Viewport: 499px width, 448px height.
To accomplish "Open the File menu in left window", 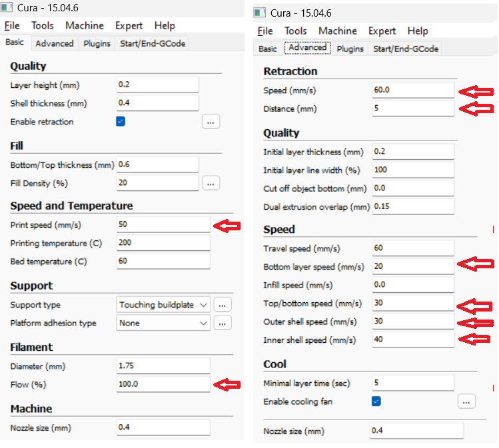I will click(12, 25).
